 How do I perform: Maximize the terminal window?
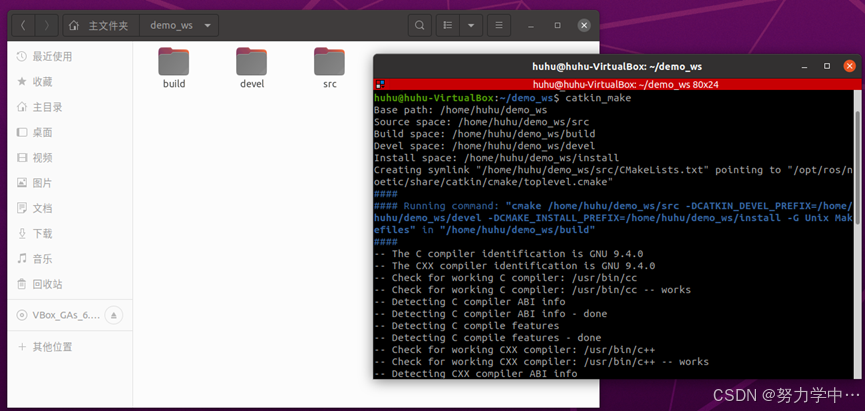827,66
